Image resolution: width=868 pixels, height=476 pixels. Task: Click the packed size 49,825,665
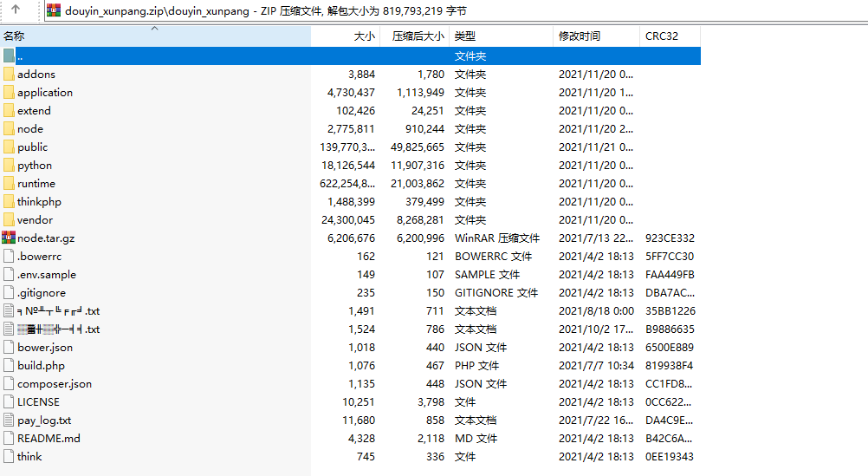418,147
